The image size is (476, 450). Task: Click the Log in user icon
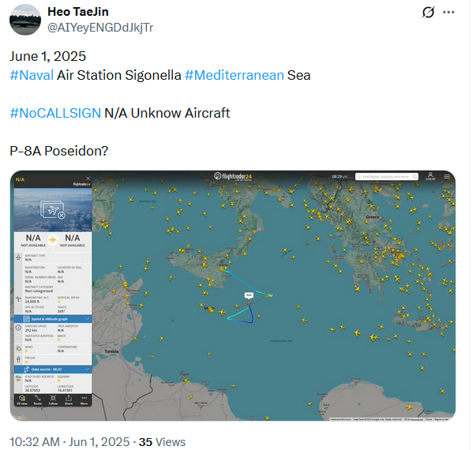[x=430, y=176]
